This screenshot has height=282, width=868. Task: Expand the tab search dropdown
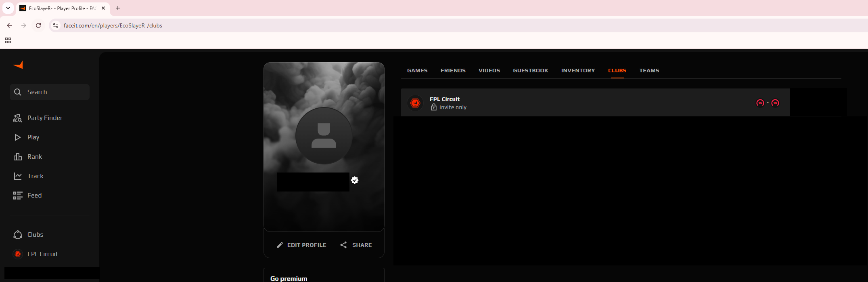pyautogui.click(x=8, y=8)
